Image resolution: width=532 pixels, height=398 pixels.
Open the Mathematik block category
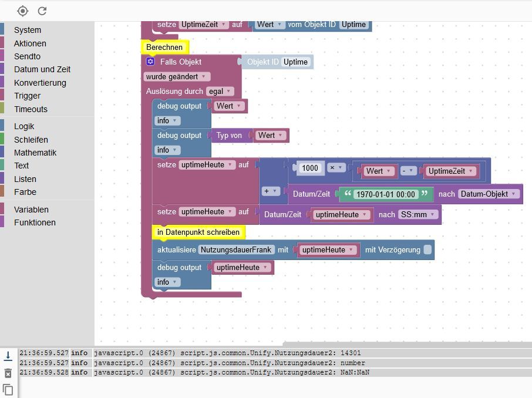[x=35, y=153]
